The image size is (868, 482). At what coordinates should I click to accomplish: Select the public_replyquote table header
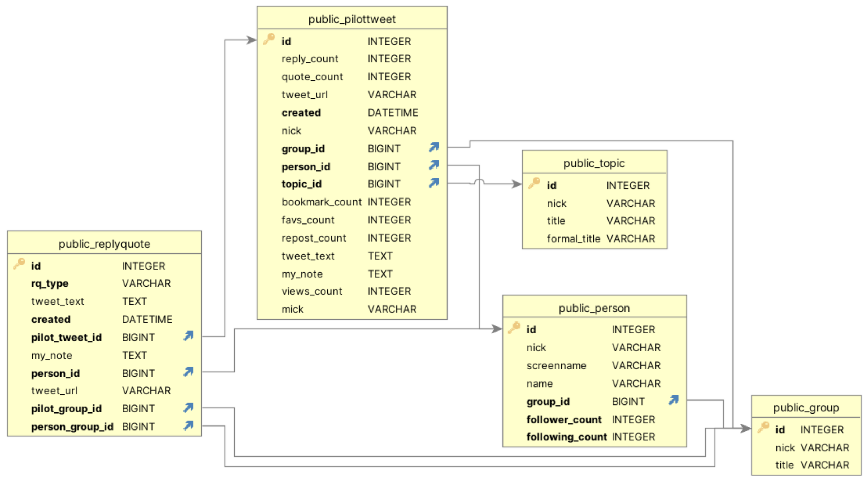click(x=104, y=244)
